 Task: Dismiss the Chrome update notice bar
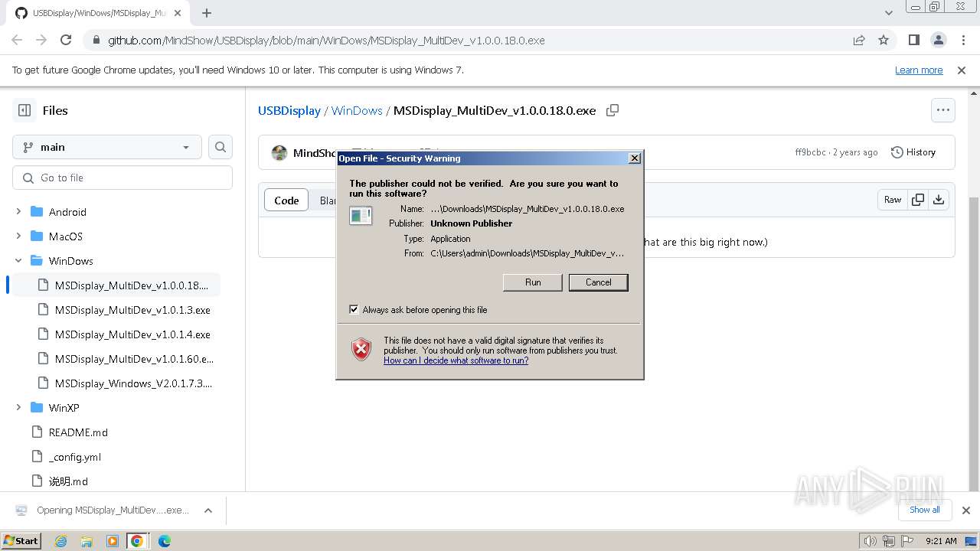962,70
